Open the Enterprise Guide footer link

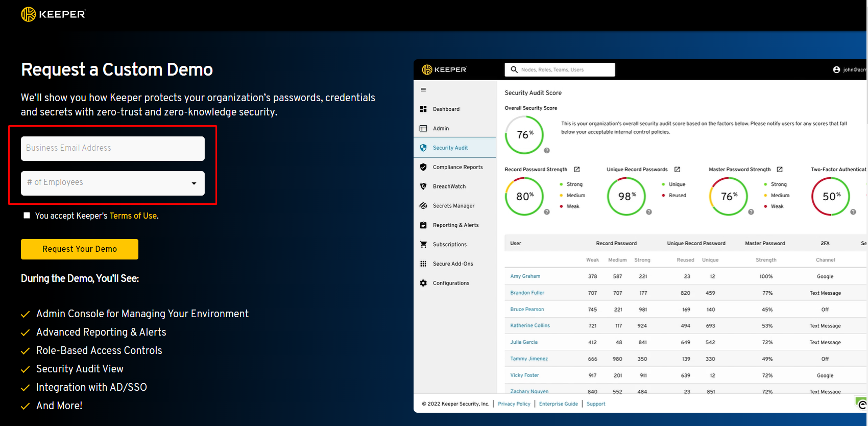point(559,404)
